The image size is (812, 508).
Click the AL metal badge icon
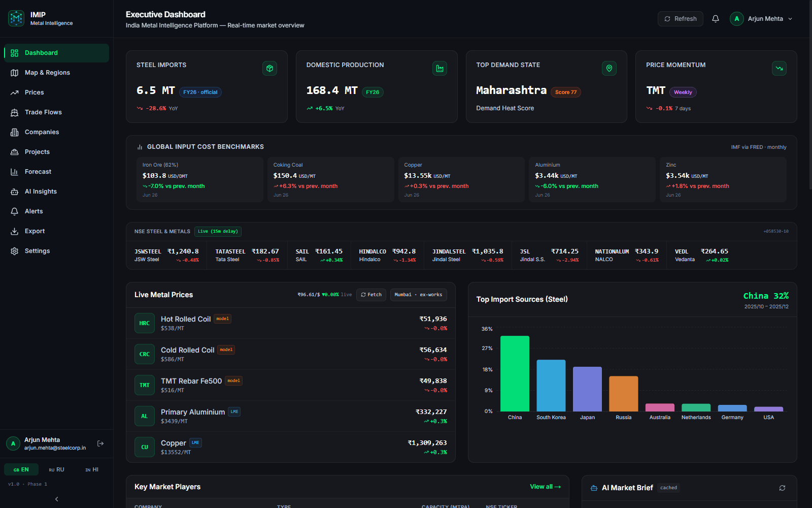[x=145, y=416]
